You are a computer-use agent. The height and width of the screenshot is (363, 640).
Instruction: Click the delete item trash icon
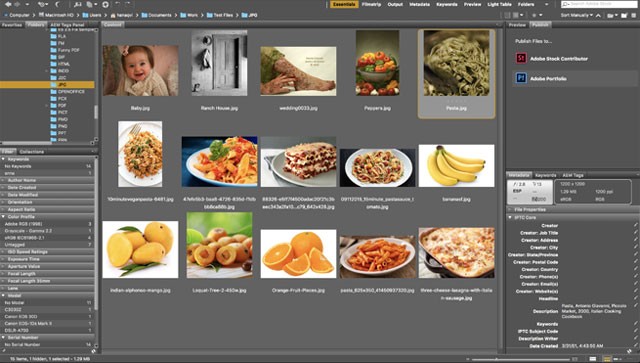click(x=634, y=15)
